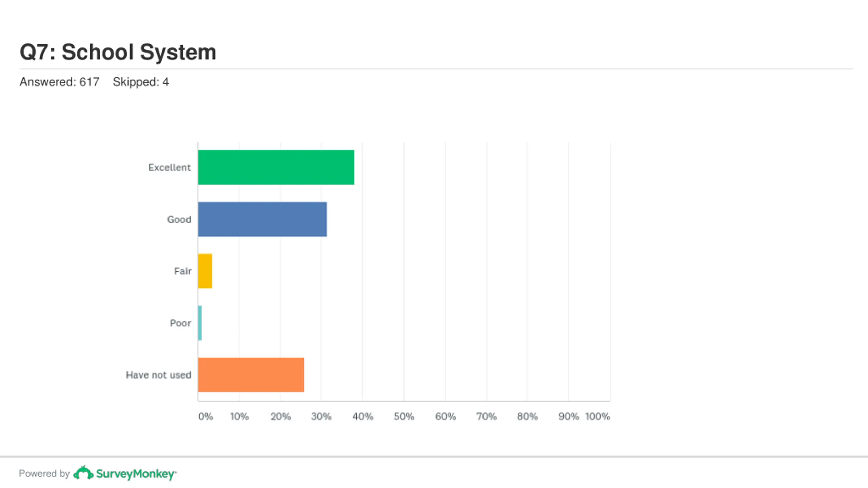Click the Skipped: 4 text
868x488 pixels.
click(x=141, y=82)
